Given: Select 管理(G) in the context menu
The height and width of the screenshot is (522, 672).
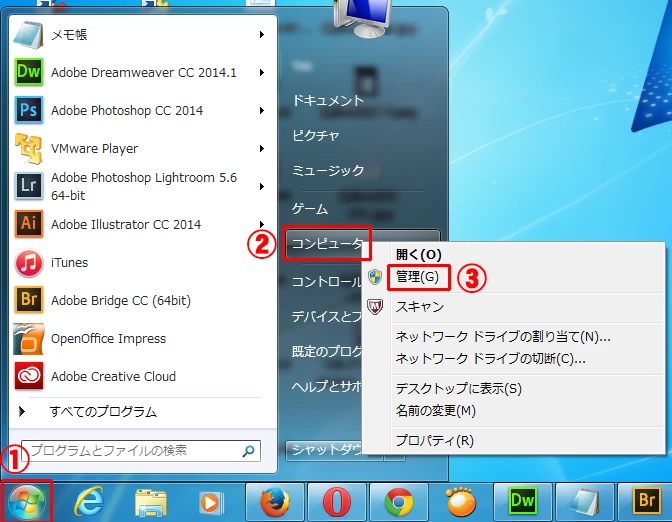Looking at the screenshot, I should tap(417, 277).
